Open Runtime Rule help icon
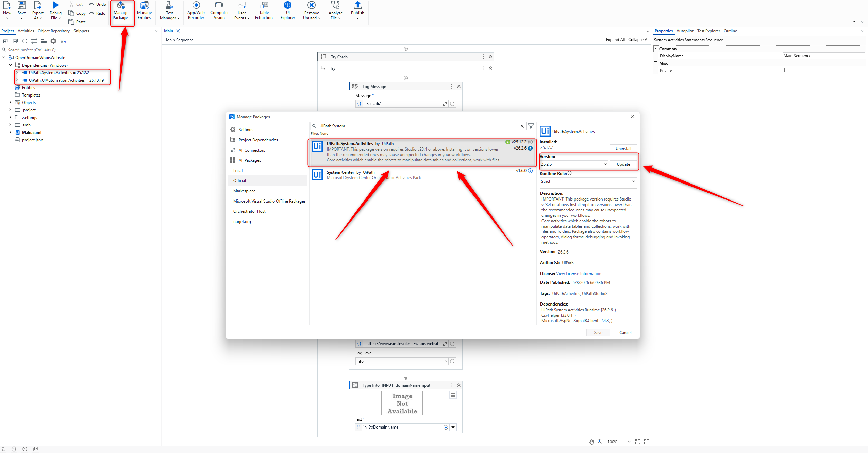 pos(570,173)
